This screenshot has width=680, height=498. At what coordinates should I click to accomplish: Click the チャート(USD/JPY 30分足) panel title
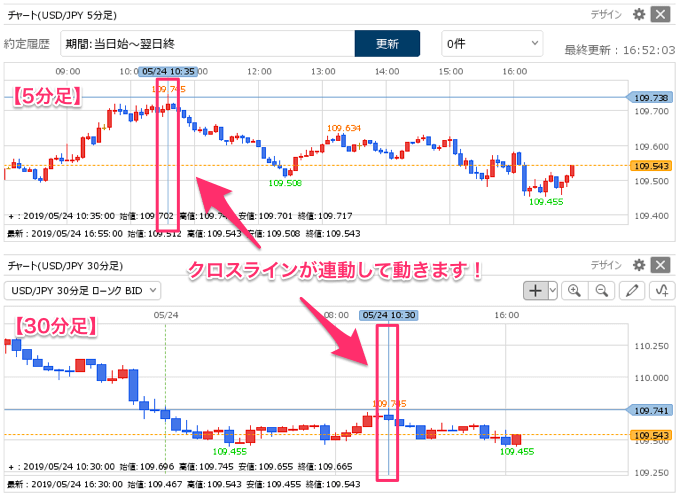pos(65,265)
